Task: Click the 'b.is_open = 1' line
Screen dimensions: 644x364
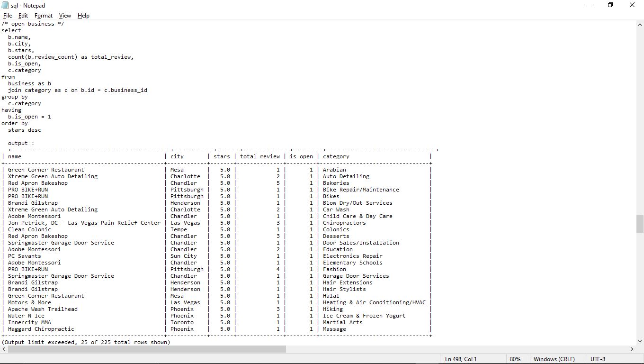Action: 29,117
